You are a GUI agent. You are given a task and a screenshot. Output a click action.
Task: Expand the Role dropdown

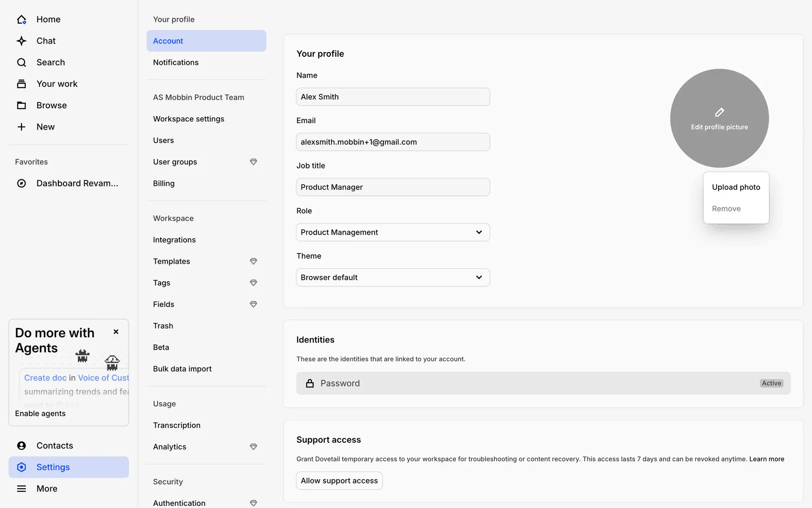click(393, 232)
